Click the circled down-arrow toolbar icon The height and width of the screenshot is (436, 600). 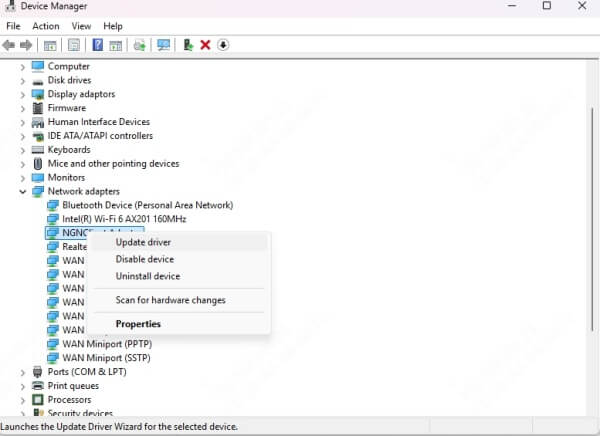click(222, 45)
